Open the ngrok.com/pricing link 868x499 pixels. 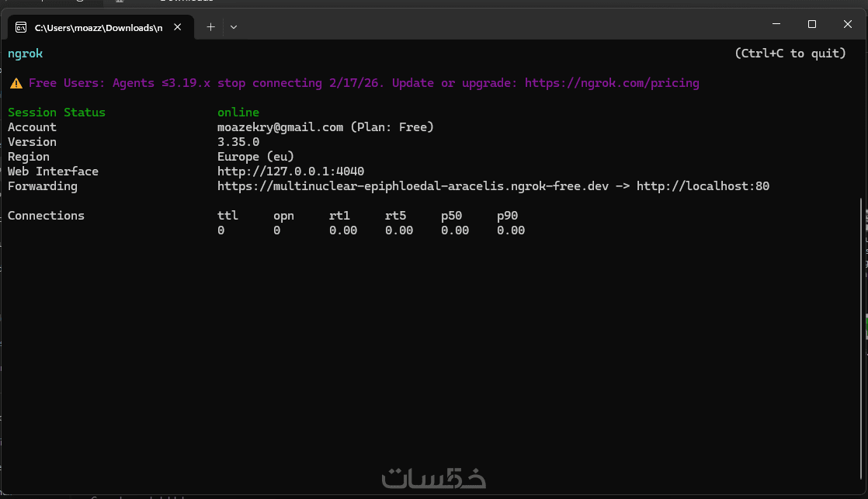(x=612, y=83)
